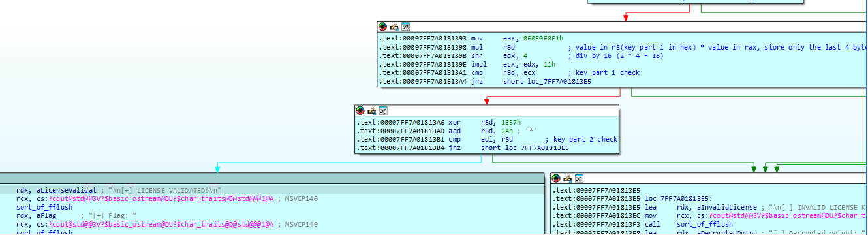
Task: Click the 1337h operand value
Action: 511,123
